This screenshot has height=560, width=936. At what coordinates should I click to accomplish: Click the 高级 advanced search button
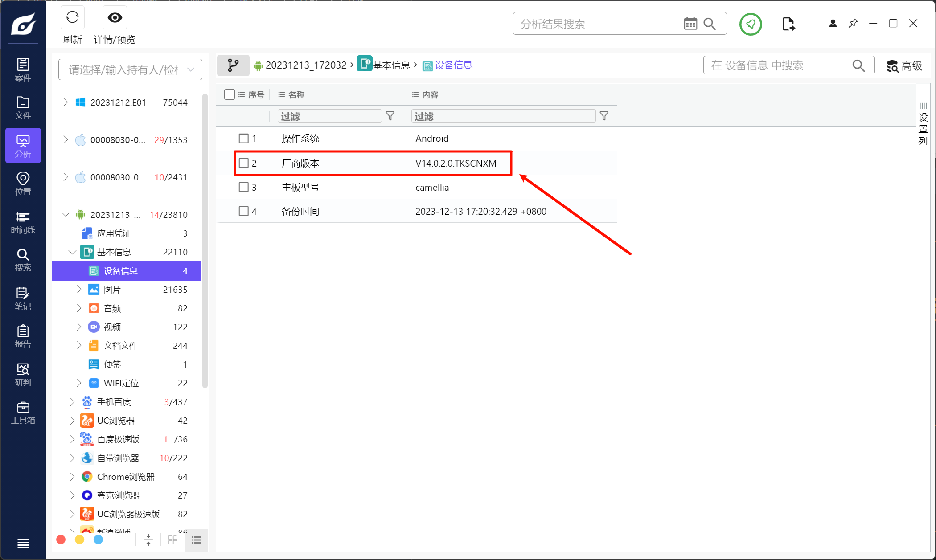coord(904,66)
